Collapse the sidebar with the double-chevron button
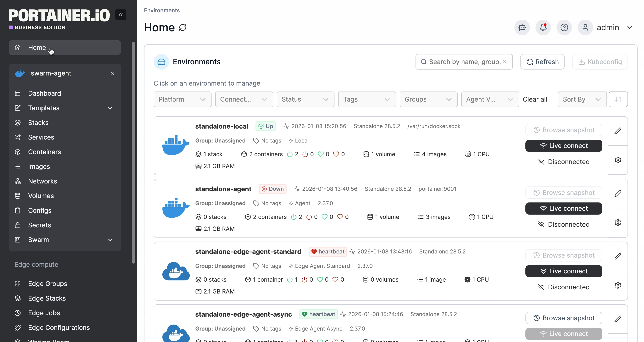 click(x=120, y=15)
